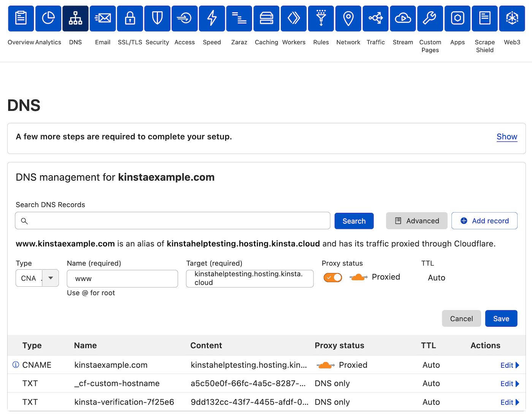The width and height of the screenshot is (532, 416).
Task: Click the Security shield icon
Action: [157, 18]
